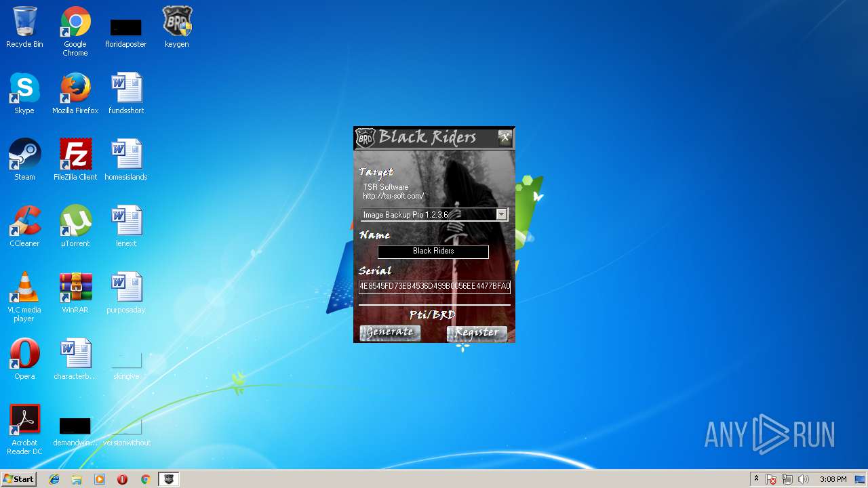
Task: Open the Steam desktop shortcut
Action: 24,160
